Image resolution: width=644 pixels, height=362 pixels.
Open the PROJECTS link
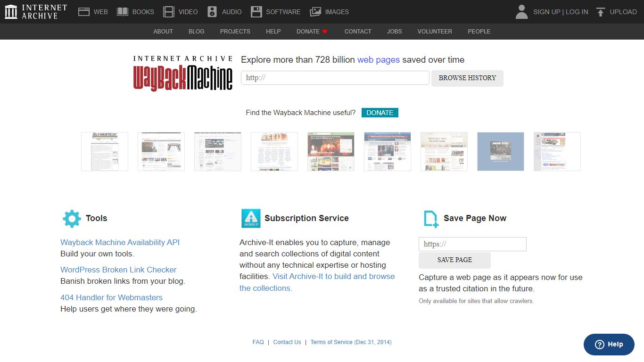coord(235,32)
